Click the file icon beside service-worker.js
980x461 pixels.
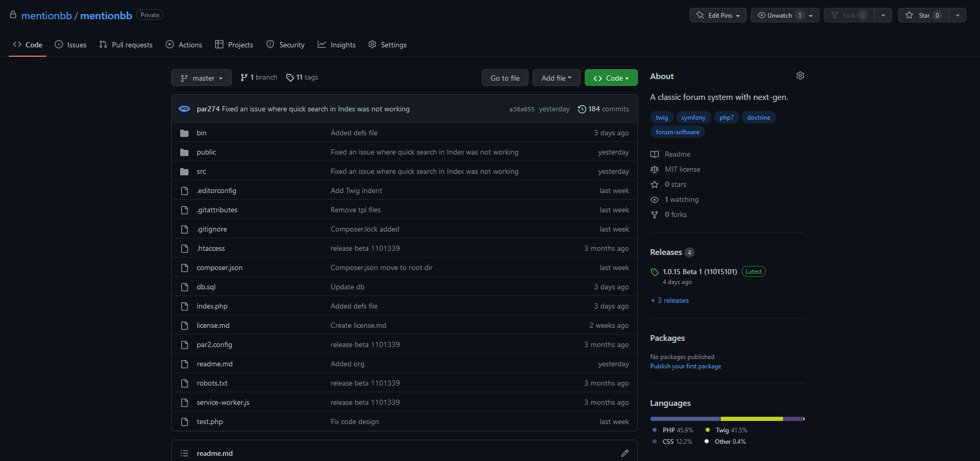tap(184, 403)
